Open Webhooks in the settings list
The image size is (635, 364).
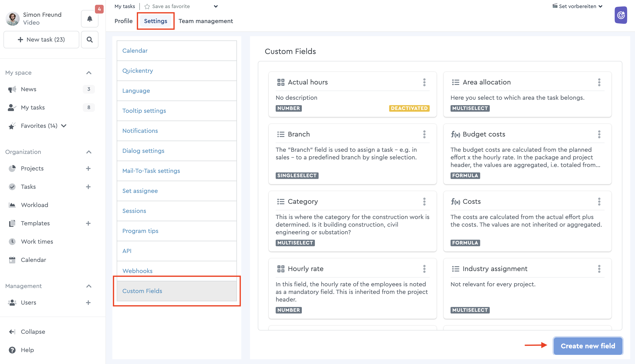click(137, 271)
